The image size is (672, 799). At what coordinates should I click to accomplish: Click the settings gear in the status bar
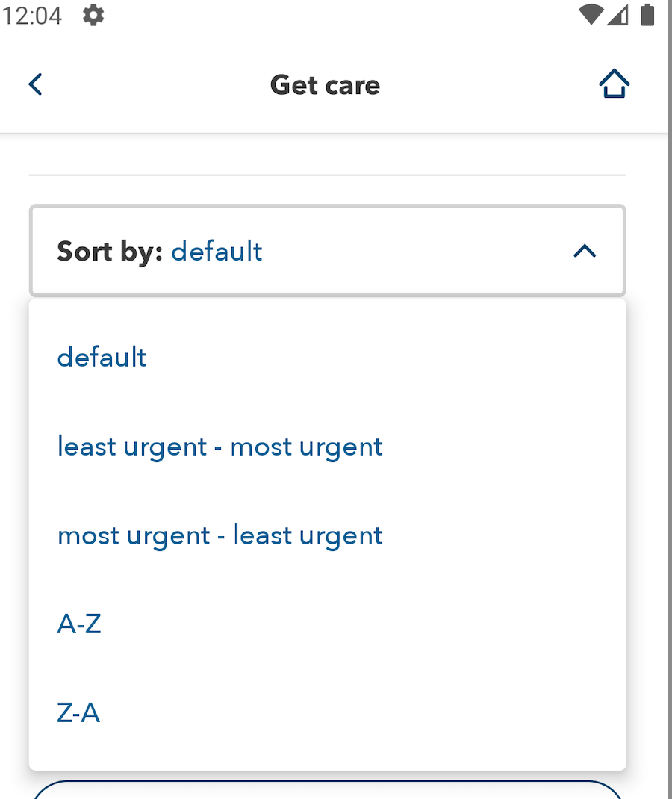tap(93, 15)
